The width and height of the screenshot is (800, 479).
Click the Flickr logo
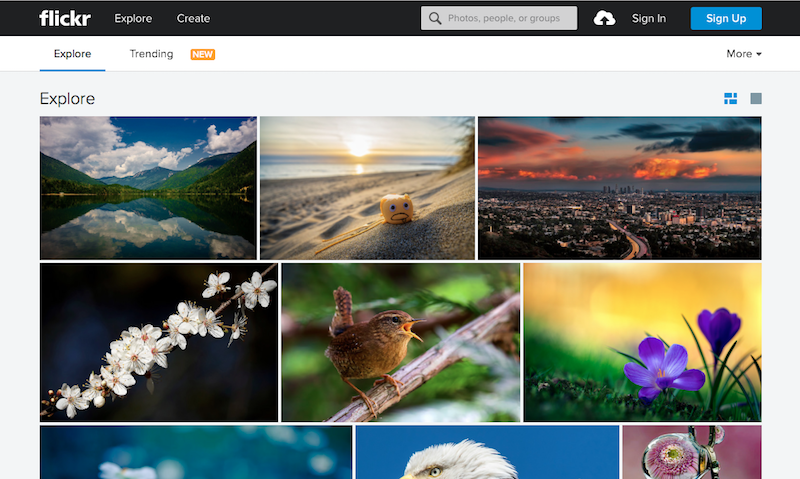pyautogui.click(x=64, y=18)
